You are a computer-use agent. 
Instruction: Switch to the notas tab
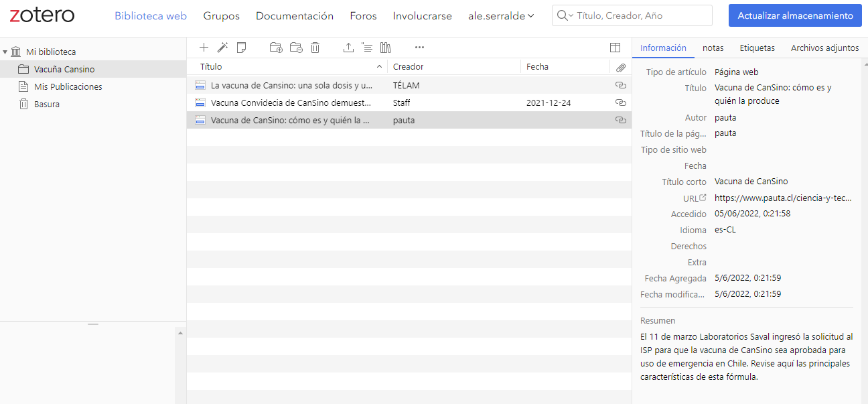[713, 48]
